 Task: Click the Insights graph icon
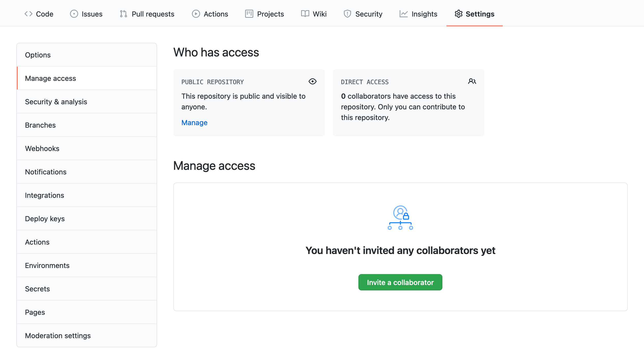pos(403,14)
